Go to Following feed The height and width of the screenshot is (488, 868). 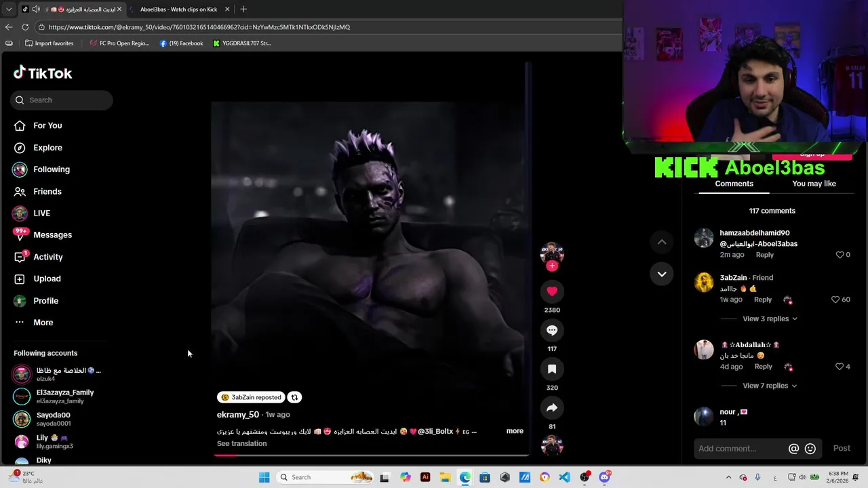click(x=42, y=169)
